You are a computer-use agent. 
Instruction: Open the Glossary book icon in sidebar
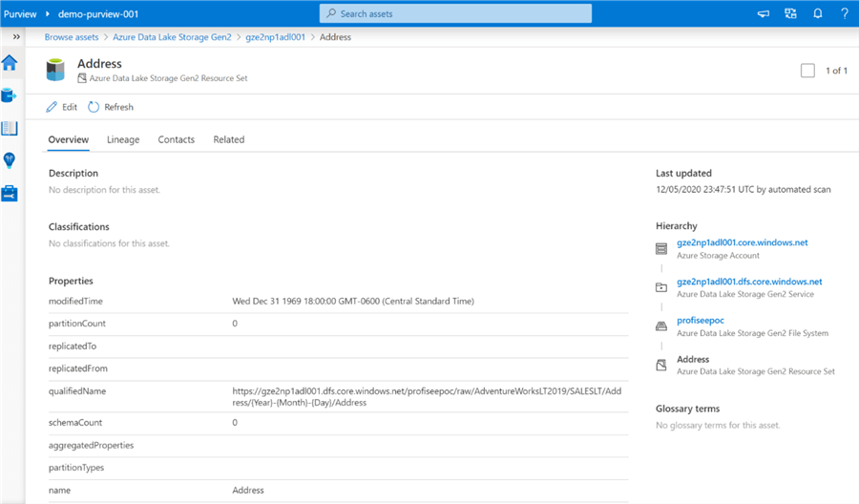[10, 128]
